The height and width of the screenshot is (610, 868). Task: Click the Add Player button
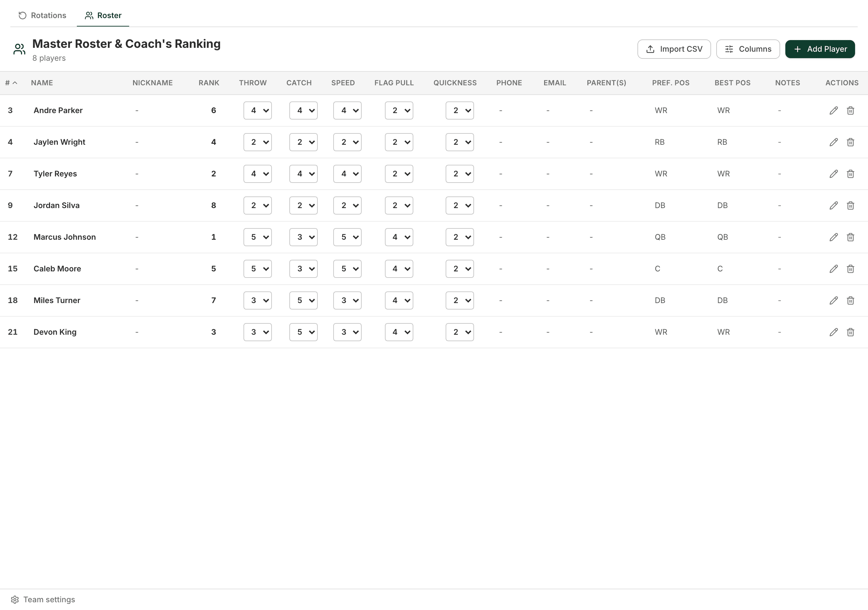pos(820,49)
